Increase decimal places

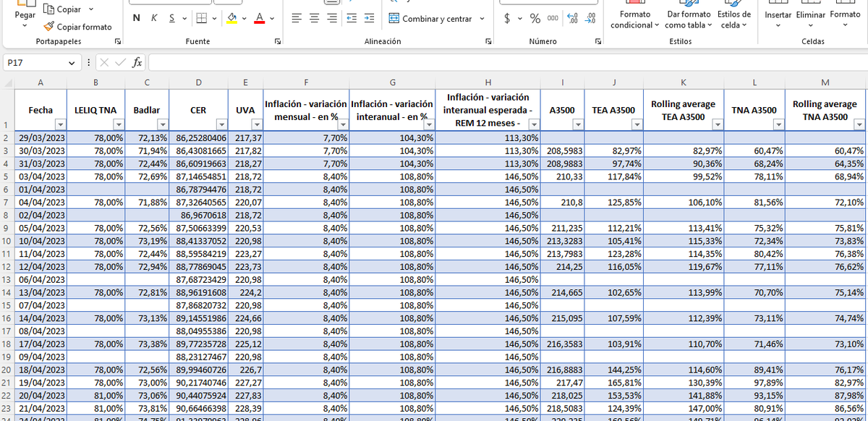[x=572, y=18]
